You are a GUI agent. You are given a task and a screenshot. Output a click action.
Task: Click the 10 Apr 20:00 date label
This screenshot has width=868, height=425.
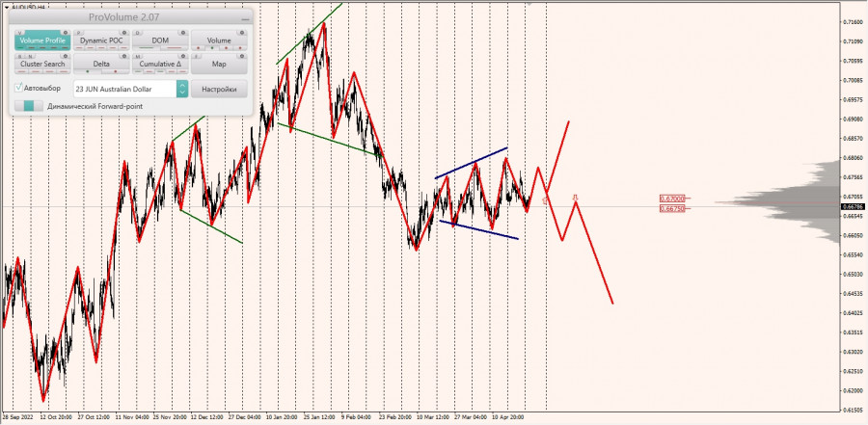click(509, 415)
